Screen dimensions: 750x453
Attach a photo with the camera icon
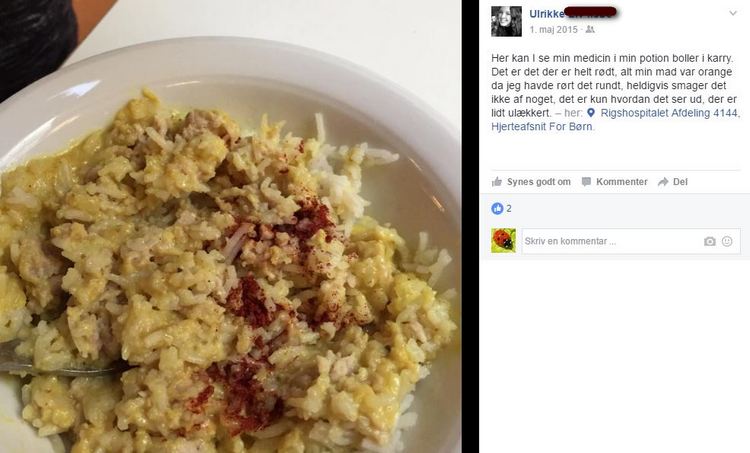(x=710, y=242)
